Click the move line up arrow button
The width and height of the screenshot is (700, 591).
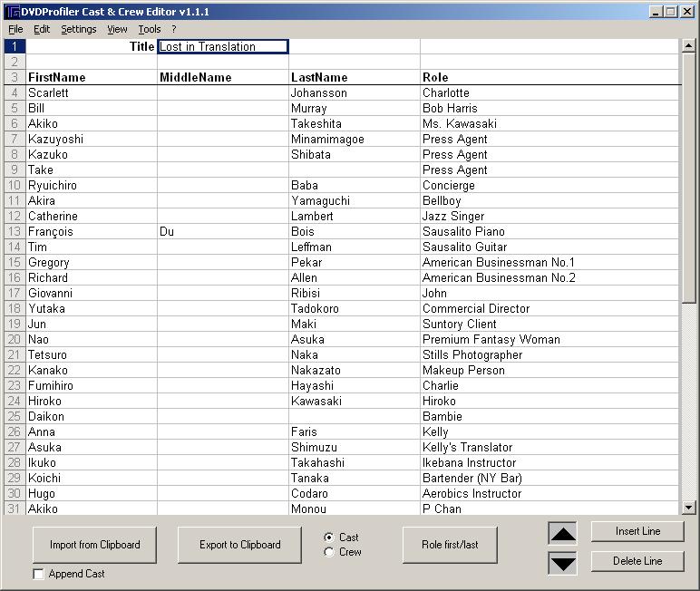click(562, 533)
